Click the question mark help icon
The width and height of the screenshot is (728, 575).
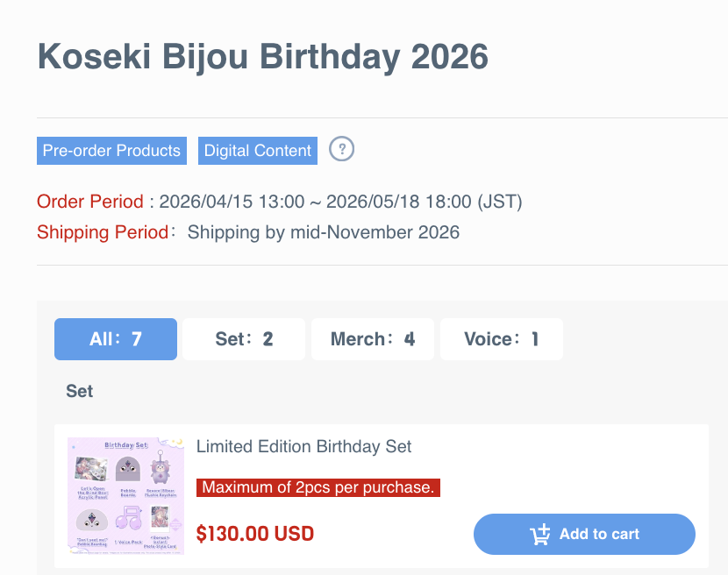click(341, 149)
